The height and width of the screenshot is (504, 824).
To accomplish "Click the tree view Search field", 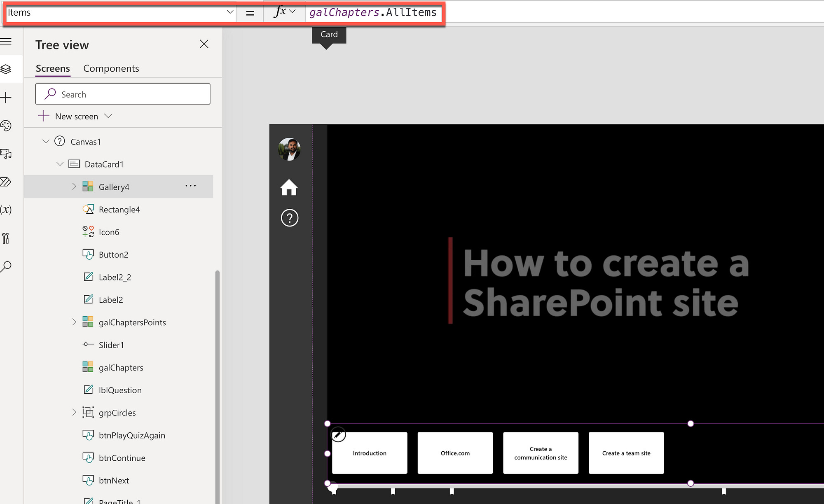I will click(123, 94).
